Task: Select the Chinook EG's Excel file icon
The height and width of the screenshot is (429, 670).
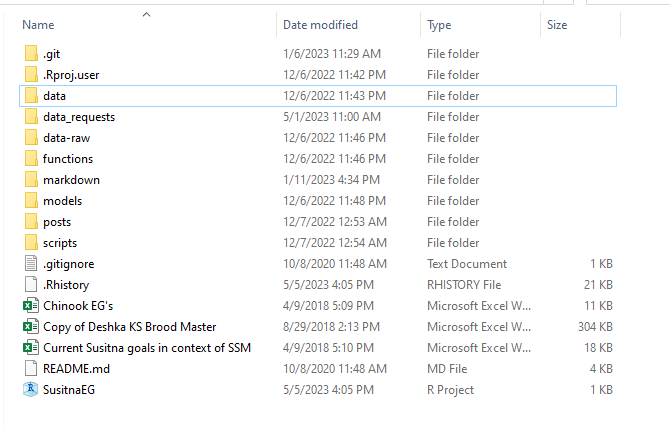Action: (31, 306)
